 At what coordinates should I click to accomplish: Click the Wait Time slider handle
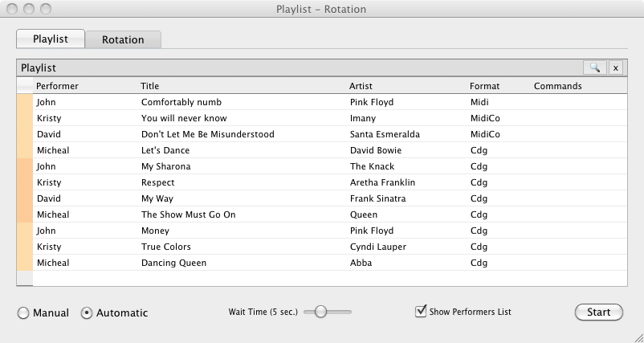(x=320, y=312)
